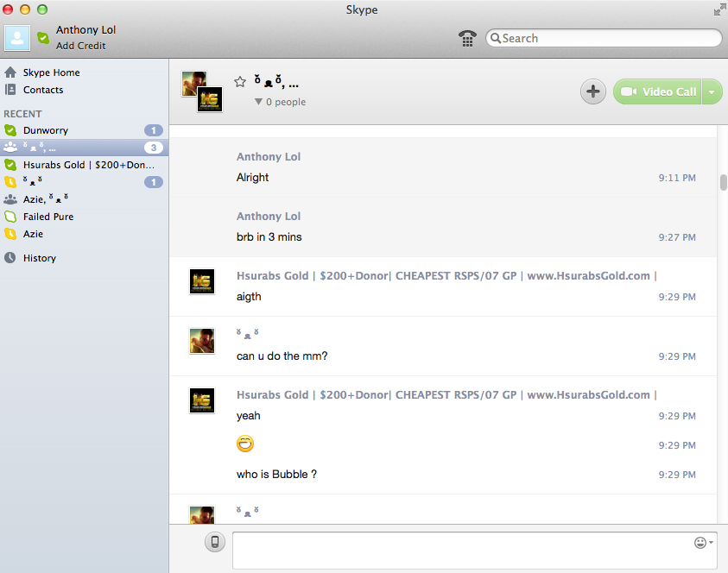Open History
728x573 pixels.
point(40,258)
